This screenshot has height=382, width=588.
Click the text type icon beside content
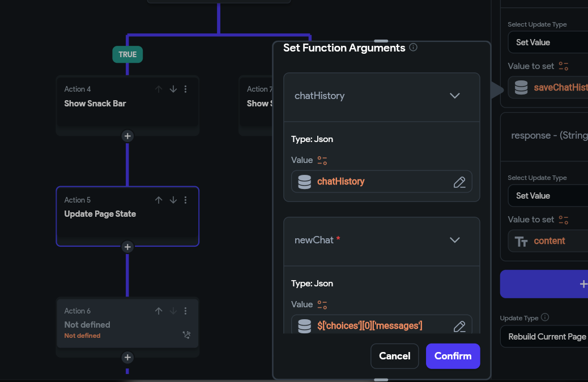(x=521, y=241)
